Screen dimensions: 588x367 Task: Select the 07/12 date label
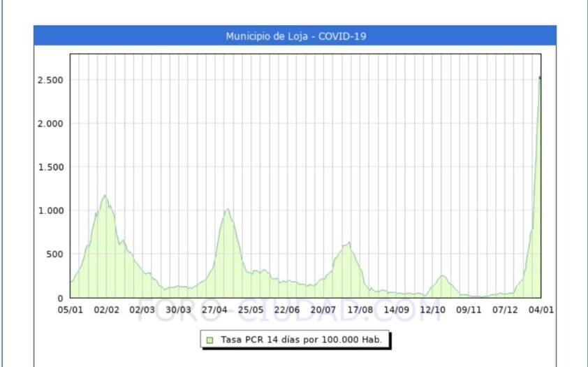click(x=506, y=309)
